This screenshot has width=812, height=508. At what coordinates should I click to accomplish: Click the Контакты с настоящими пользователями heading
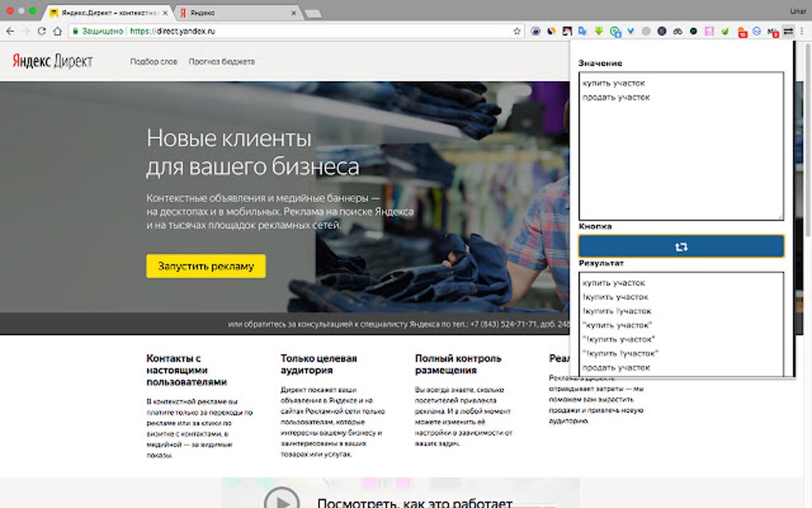click(186, 369)
